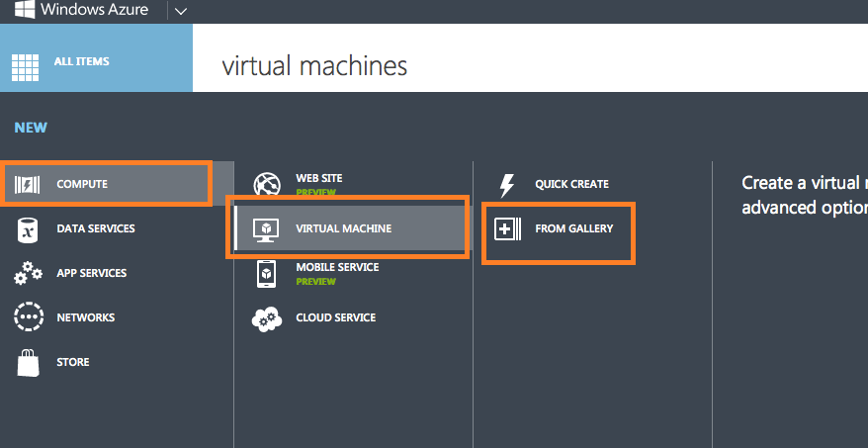Open the dropdown chevron beside Windows Azure
The height and width of the screenshot is (448, 868).
point(181,11)
